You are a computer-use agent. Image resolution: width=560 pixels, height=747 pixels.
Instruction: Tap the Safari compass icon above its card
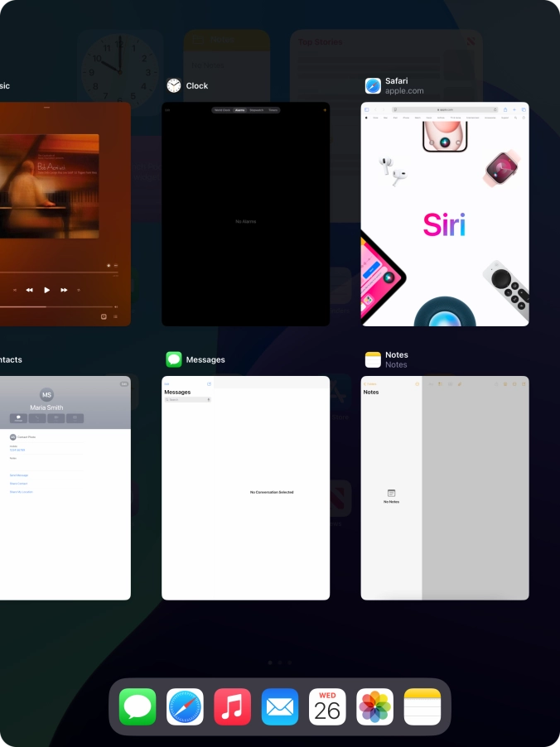click(x=373, y=86)
